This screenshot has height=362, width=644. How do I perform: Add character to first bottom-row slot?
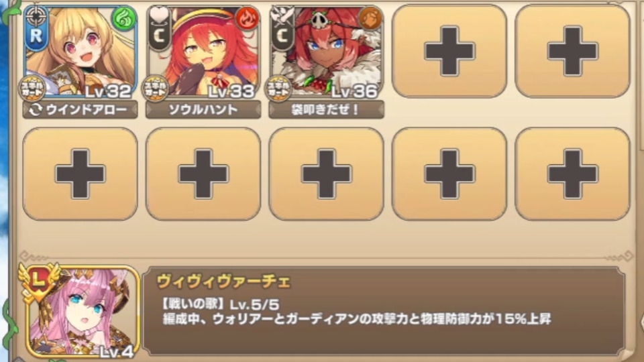click(80, 174)
